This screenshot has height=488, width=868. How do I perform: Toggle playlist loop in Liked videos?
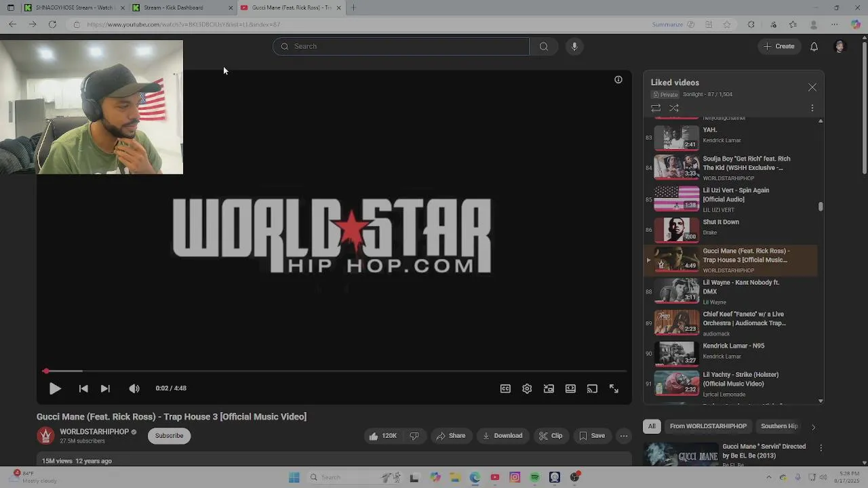[656, 108]
